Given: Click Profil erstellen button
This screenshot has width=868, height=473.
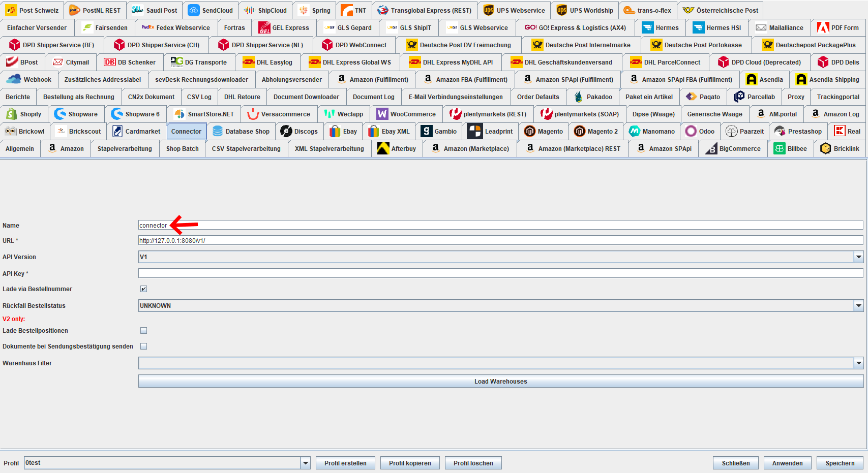Looking at the screenshot, I should 345,463.
